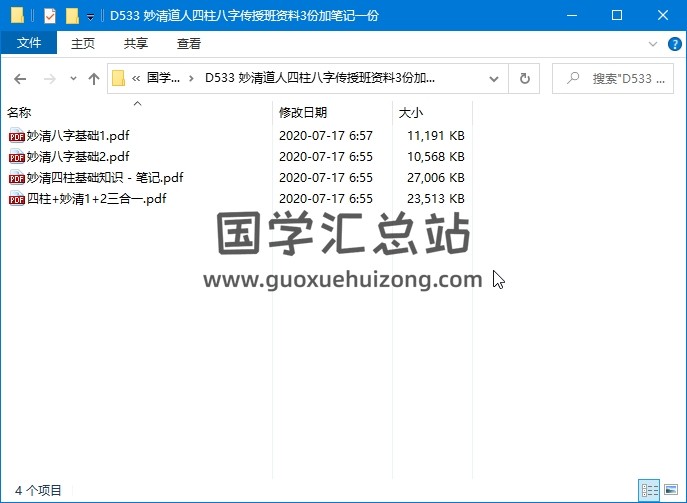The height and width of the screenshot is (503, 687).
Task: Open the recent locations dropdown arrow
Action: pyautogui.click(x=73, y=79)
